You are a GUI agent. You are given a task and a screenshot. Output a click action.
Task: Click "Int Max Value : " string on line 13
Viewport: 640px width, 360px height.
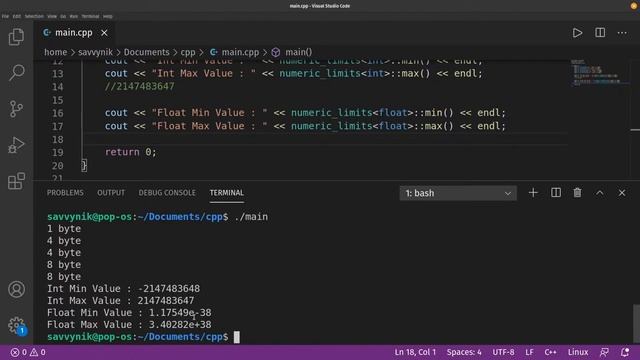[x=204, y=73]
